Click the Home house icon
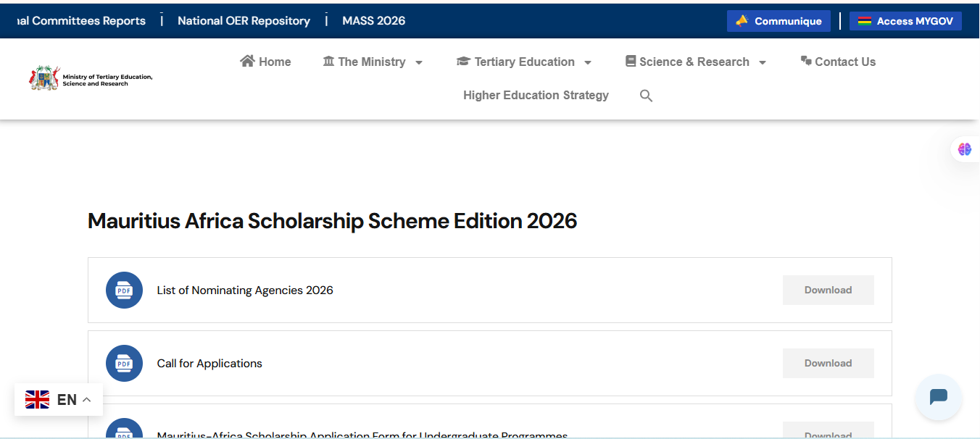 point(247,61)
